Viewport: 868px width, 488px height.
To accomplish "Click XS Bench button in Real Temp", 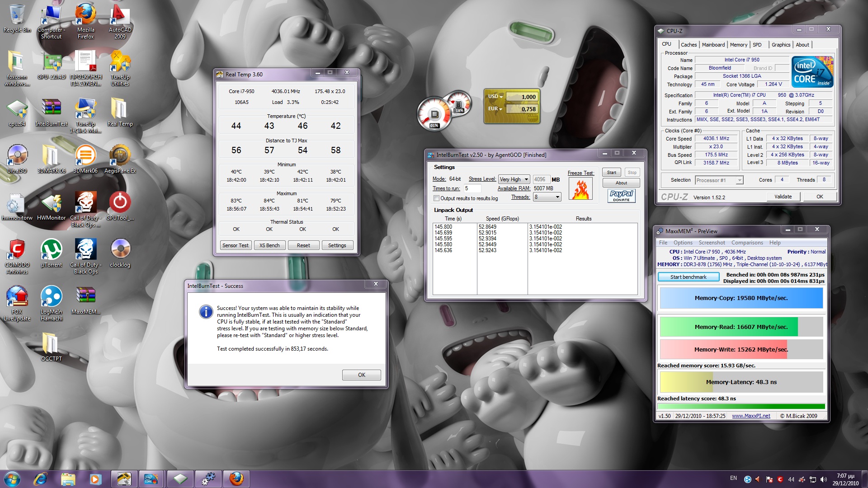I will [x=269, y=245].
